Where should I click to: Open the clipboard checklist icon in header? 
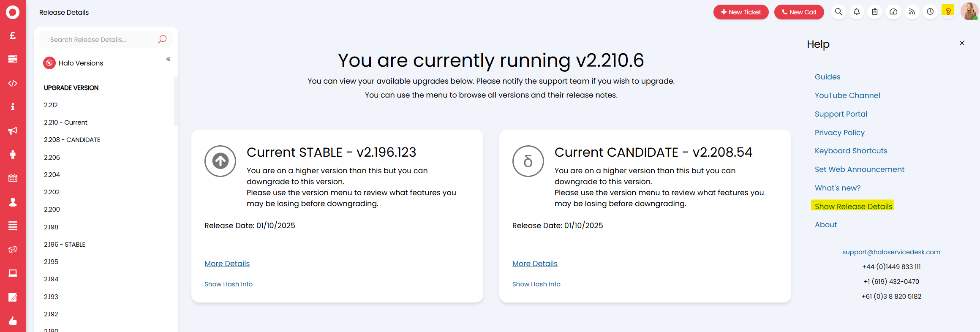(875, 12)
